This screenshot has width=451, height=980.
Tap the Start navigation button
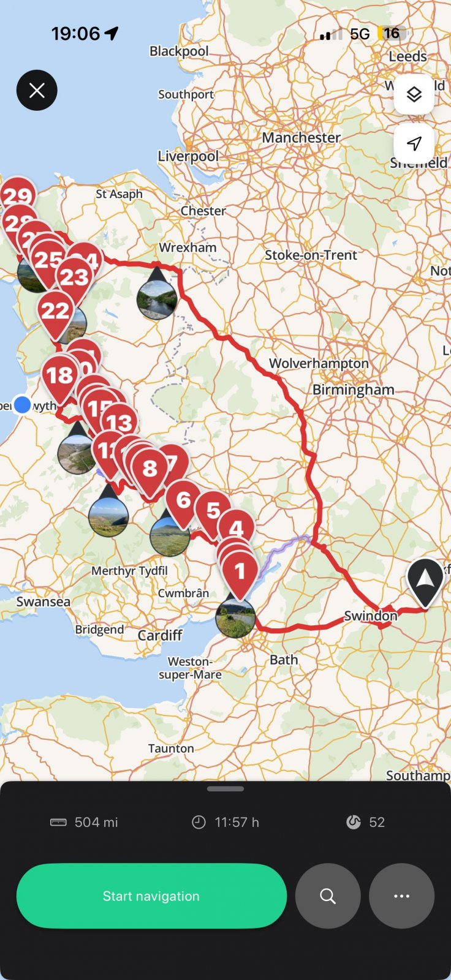[x=151, y=896]
